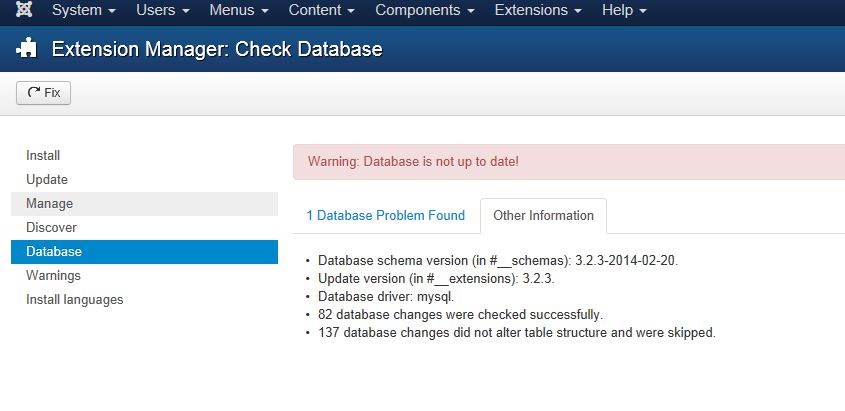The image size is (845, 411).
Task: Open the Warnings sidebar page
Action: 53,275
